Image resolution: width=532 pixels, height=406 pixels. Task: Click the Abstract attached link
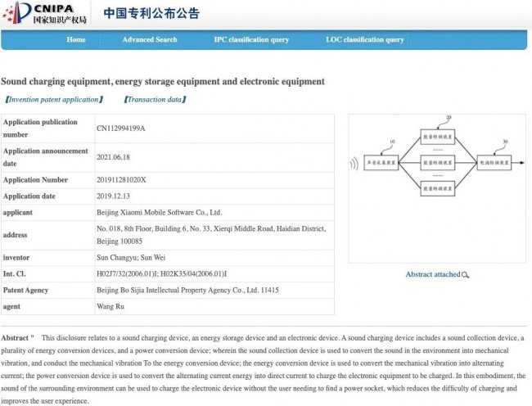pyautogui.click(x=432, y=275)
